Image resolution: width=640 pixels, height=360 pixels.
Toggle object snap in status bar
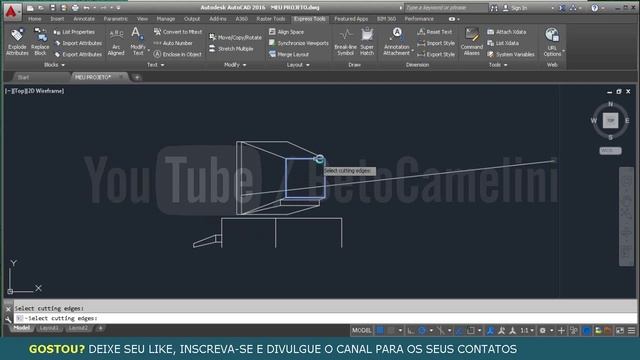click(x=471, y=331)
